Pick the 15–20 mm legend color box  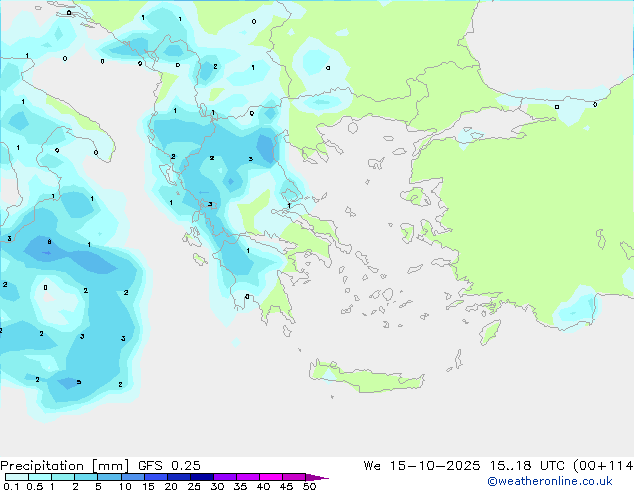156,477
